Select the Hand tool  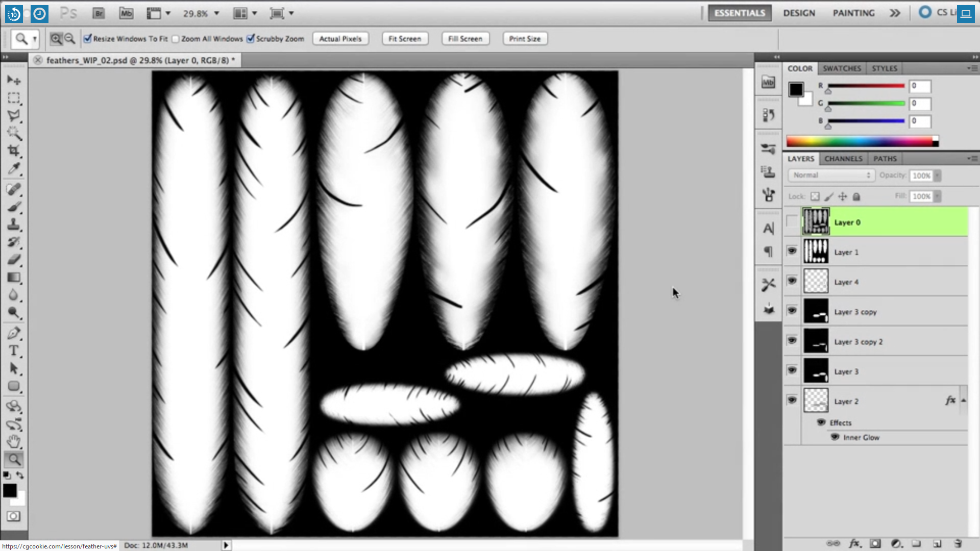[14, 441]
